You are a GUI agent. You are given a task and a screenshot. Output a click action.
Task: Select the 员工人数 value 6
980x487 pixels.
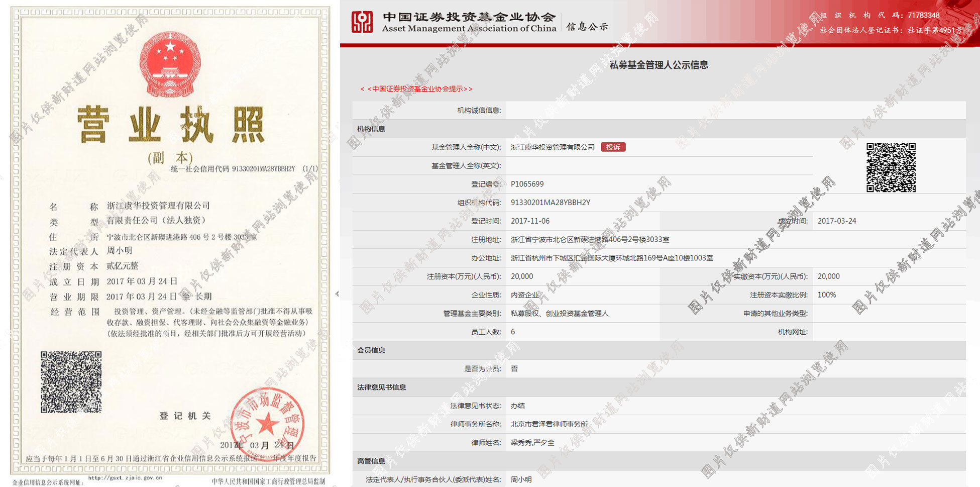pyautogui.click(x=513, y=332)
